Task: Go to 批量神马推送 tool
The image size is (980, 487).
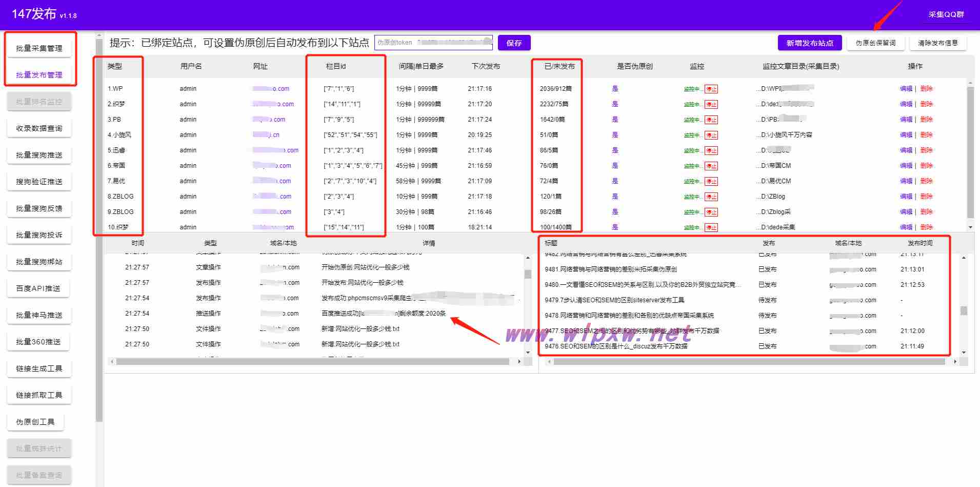Action: pos(39,315)
